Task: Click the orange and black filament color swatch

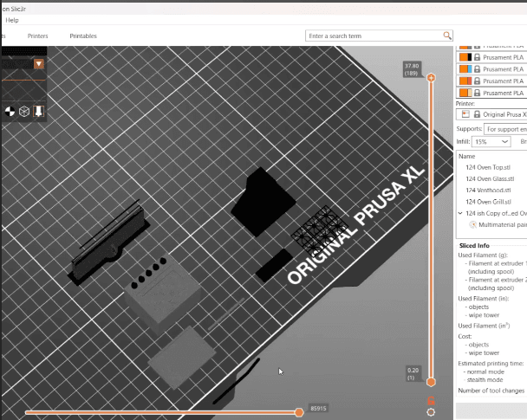Action: (465, 57)
